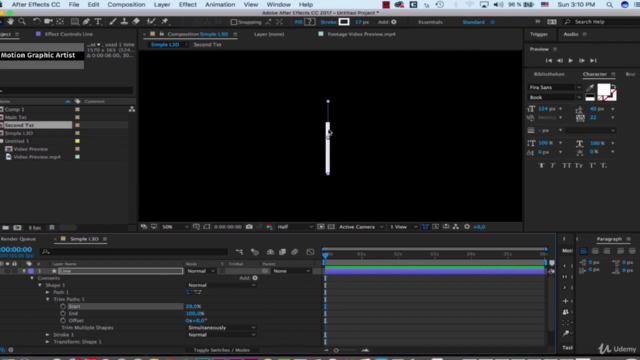Play the composition preview
640x360 pixels.
pos(571,60)
